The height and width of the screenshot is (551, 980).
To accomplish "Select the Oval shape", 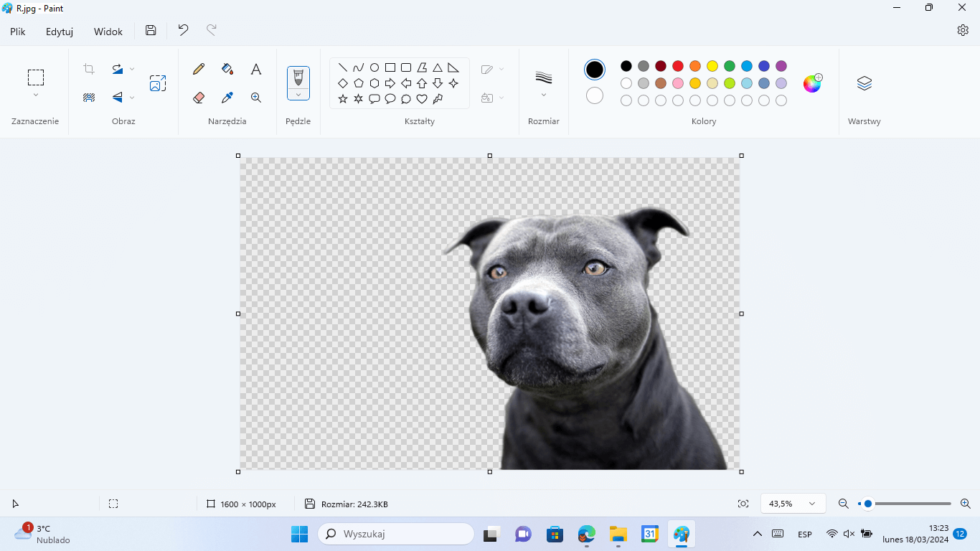I will coord(374,67).
